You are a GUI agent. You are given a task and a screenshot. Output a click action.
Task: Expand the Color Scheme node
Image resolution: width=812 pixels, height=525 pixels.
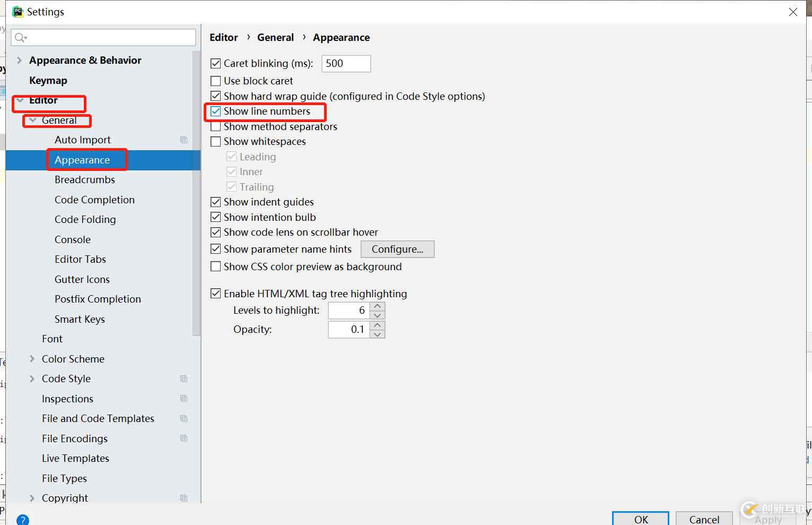point(32,359)
